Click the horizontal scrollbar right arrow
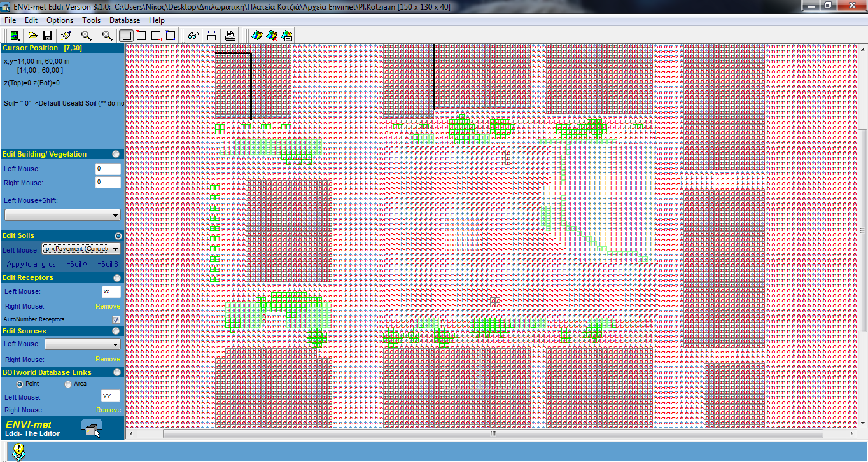This screenshot has width=868, height=462. (x=853, y=434)
